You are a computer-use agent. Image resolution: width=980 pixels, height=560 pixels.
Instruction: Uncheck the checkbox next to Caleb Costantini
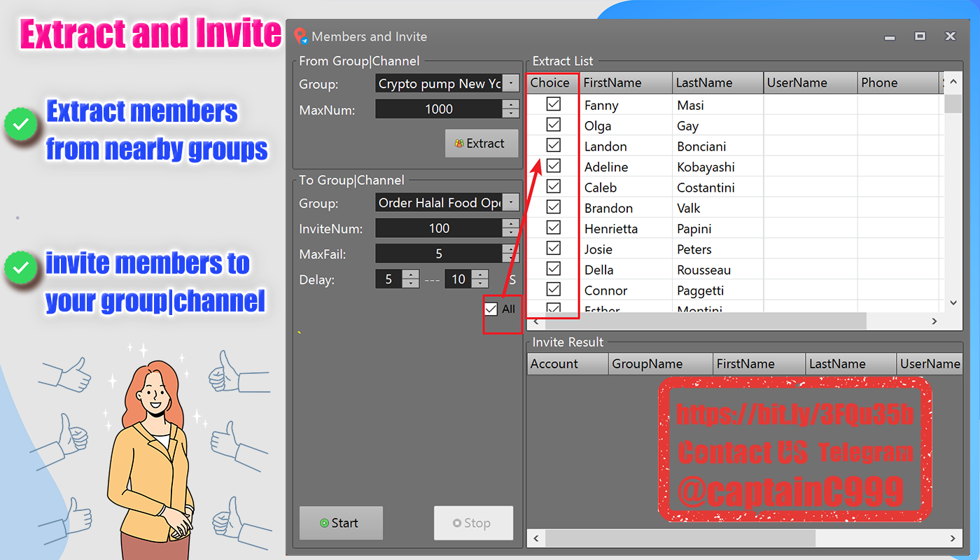tap(554, 186)
